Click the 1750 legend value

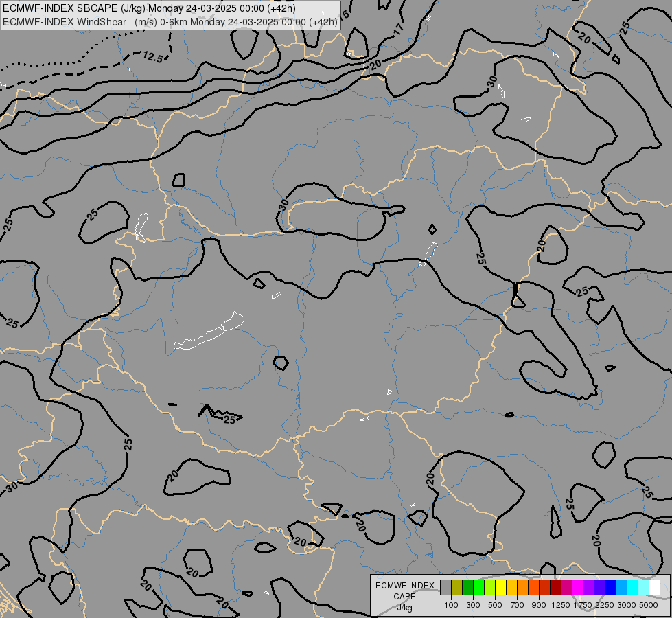pyautogui.click(x=583, y=605)
